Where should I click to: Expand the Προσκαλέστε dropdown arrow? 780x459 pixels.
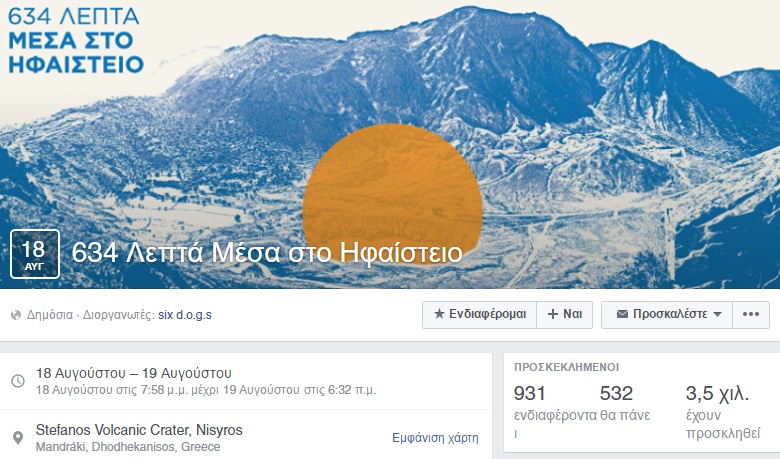(x=717, y=314)
